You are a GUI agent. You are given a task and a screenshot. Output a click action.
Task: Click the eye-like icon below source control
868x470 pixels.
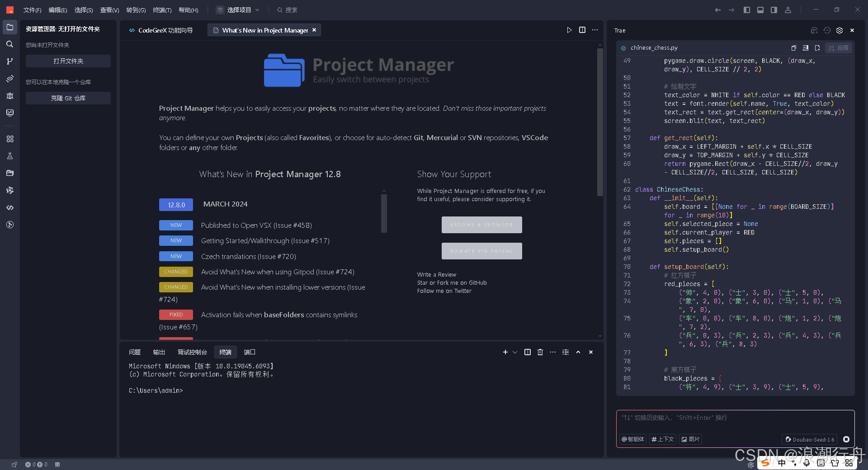pos(10,79)
